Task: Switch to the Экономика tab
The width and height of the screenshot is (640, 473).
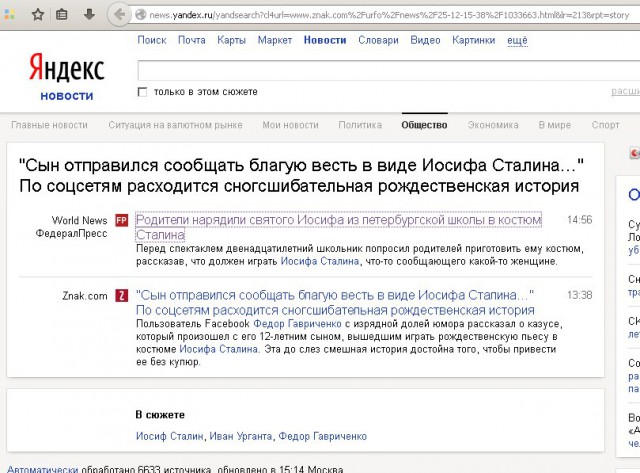Action: (493, 125)
